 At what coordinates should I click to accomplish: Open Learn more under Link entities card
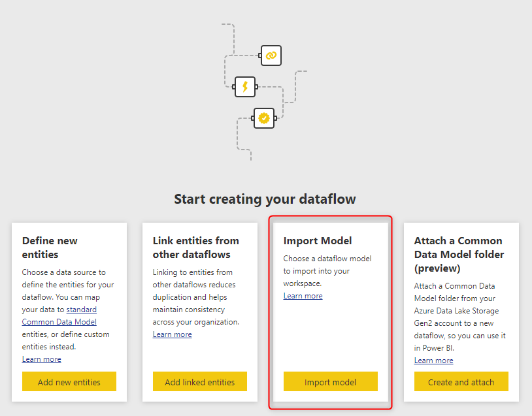tap(172, 334)
